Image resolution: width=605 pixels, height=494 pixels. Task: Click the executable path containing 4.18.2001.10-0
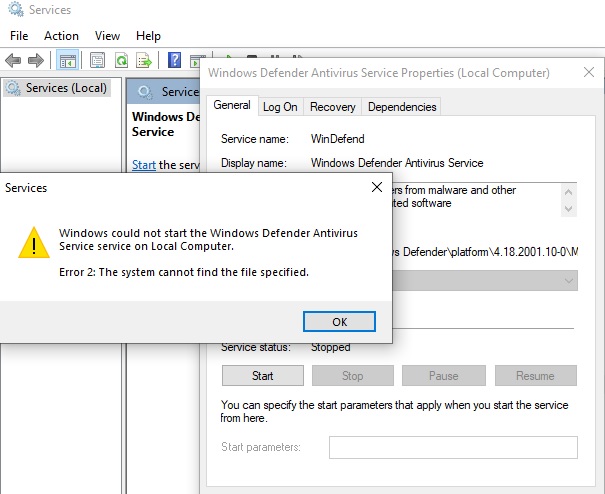point(485,252)
